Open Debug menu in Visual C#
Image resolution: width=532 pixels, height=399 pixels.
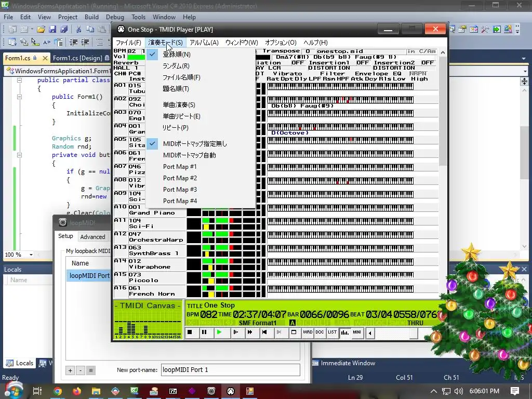click(x=115, y=17)
